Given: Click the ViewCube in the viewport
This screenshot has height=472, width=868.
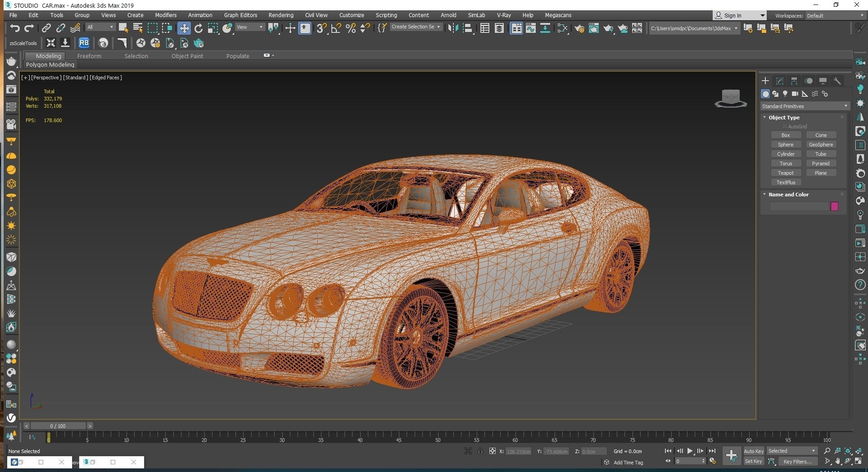Looking at the screenshot, I should click(731, 98).
